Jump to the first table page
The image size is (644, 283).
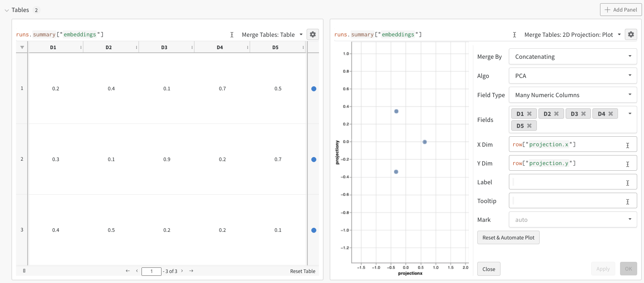tap(128, 271)
